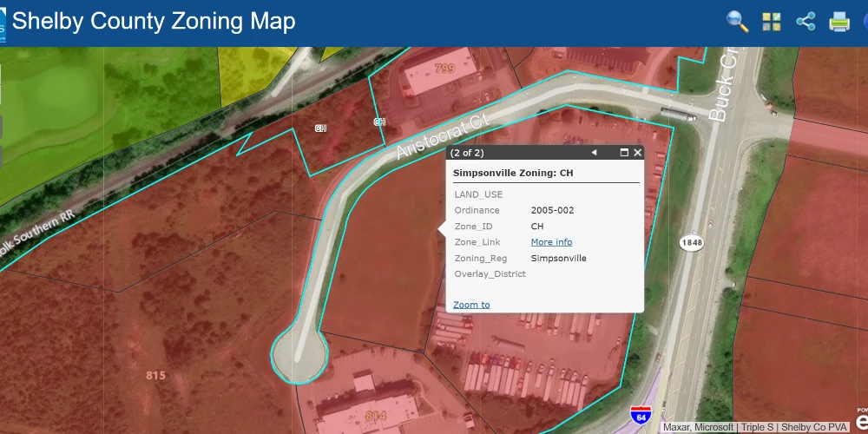Viewport: 868px width, 434px height.
Task: Maximize the popup info window
Action: coord(624,153)
